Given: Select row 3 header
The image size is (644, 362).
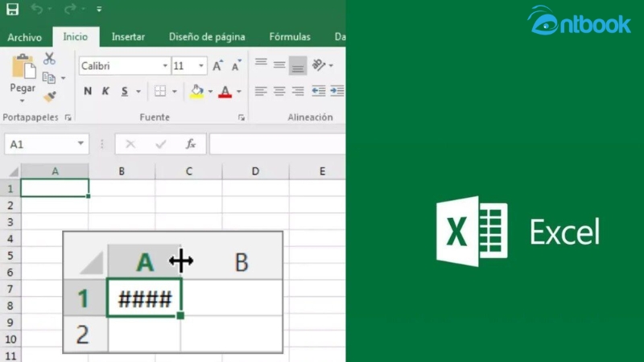Looking at the screenshot, I should coord(10,222).
